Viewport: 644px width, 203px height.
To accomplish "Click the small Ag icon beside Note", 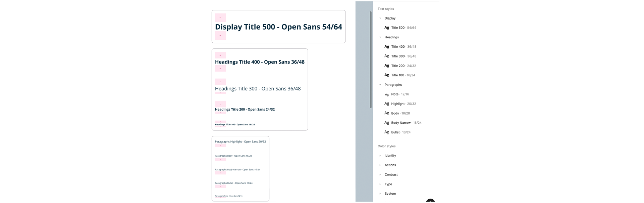I will point(386,94).
